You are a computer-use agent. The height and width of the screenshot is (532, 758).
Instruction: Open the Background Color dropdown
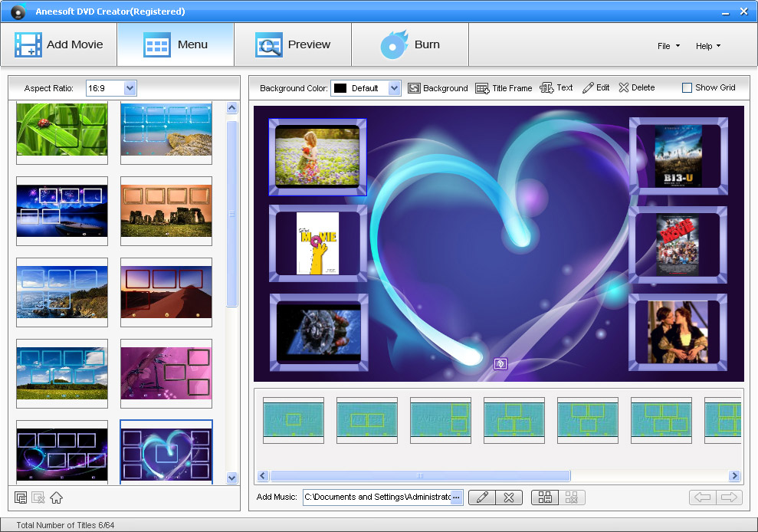[x=394, y=88]
